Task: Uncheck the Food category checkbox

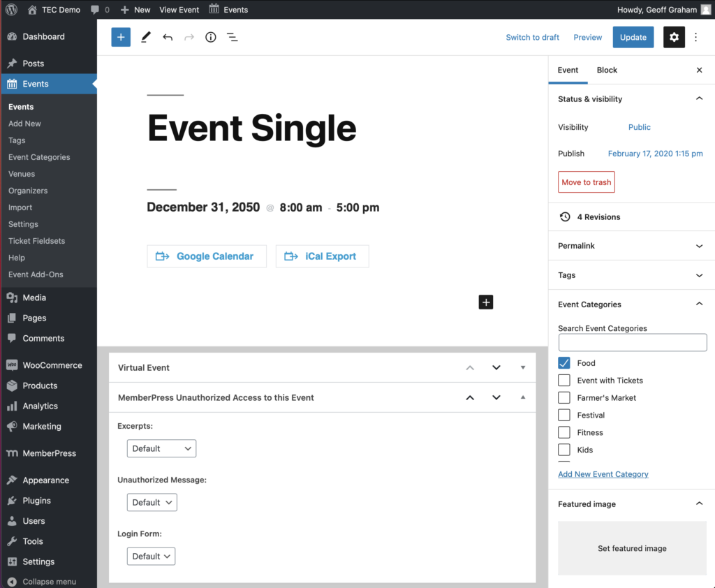Action: (564, 363)
